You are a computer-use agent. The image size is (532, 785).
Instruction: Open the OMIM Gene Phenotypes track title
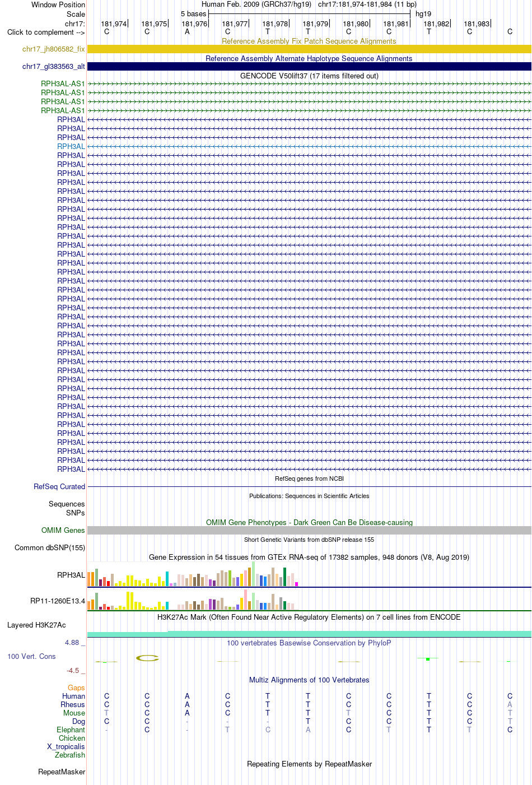point(309,523)
